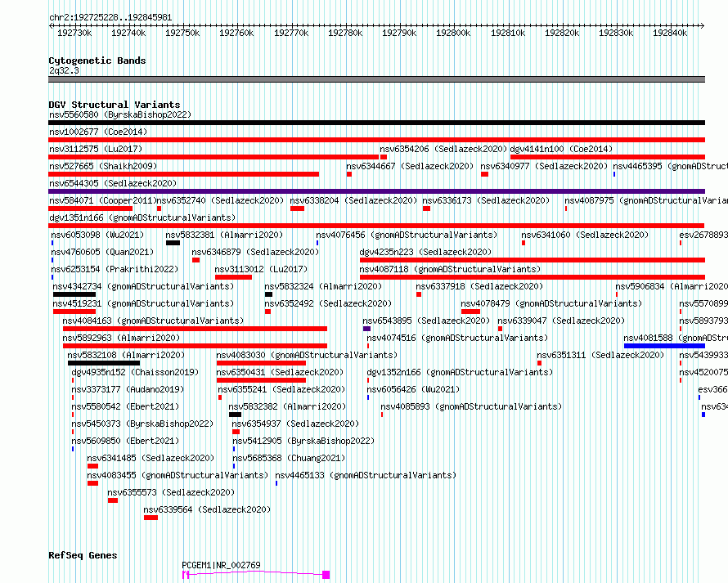Viewport: 728px width, 583px height.
Task: Click nsv5832108 (Almarri2020) label
Action: tap(126, 355)
